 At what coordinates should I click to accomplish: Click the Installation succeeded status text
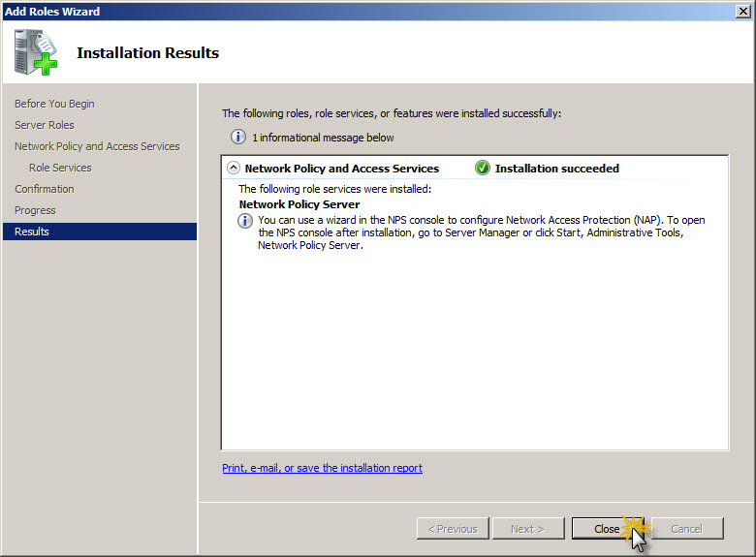(557, 169)
